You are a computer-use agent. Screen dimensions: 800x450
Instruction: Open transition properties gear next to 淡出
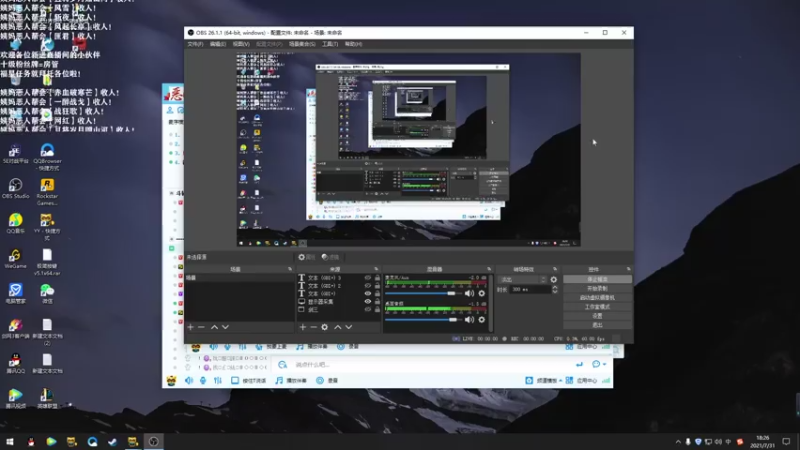point(554,280)
